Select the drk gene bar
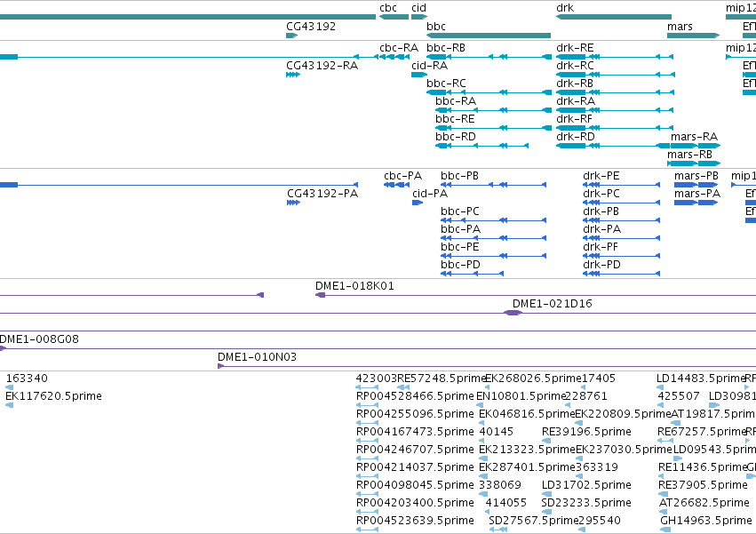This screenshot has width=756, height=534. point(613,17)
